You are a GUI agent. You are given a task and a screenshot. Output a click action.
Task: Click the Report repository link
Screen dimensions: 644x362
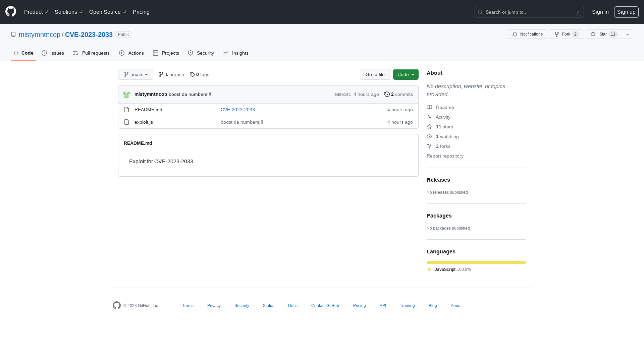point(445,156)
